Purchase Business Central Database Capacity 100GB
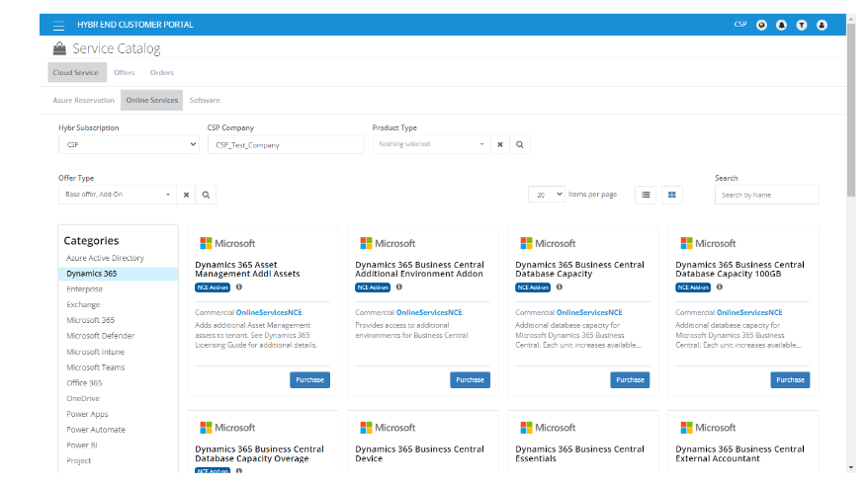Image resolution: width=868 pixels, height=488 pixels. point(791,380)
